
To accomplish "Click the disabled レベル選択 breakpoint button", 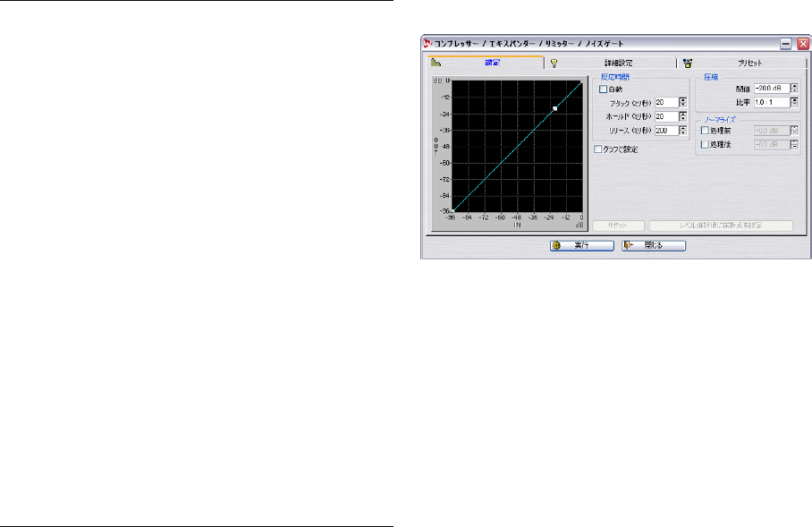I will click(x=721, y=226).
